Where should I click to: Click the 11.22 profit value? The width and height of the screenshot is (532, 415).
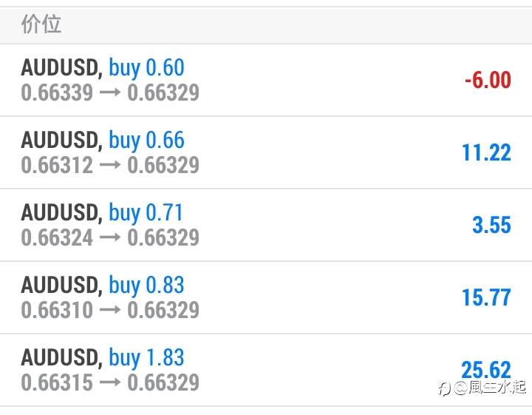coord(486,152)
